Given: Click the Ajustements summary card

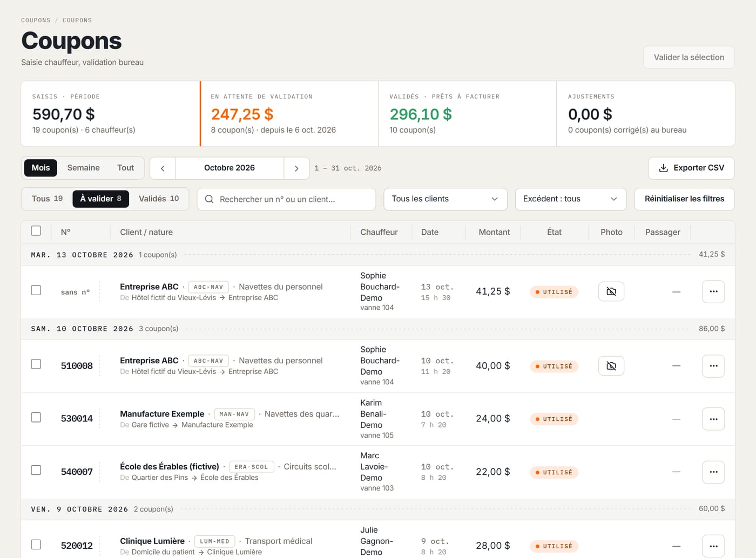Looking at the screenshot, I should click(x=646, y=114).
